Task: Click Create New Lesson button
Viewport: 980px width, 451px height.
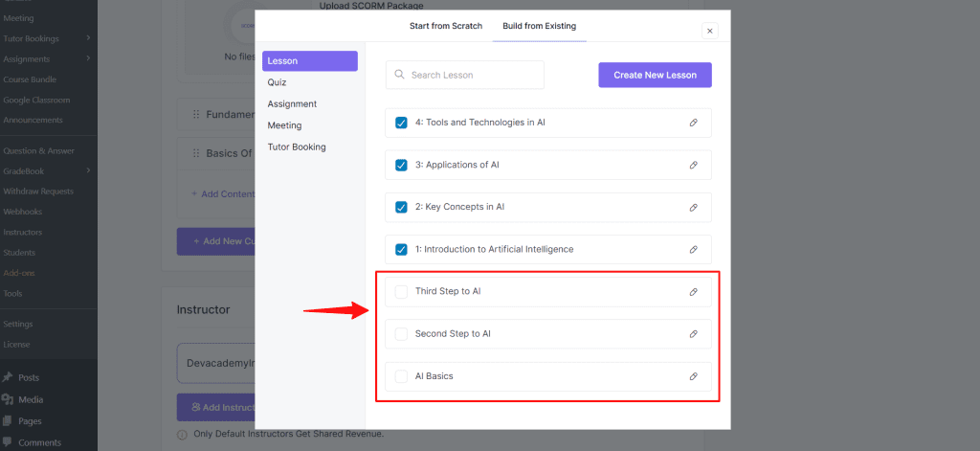Action: coord(655,75)
